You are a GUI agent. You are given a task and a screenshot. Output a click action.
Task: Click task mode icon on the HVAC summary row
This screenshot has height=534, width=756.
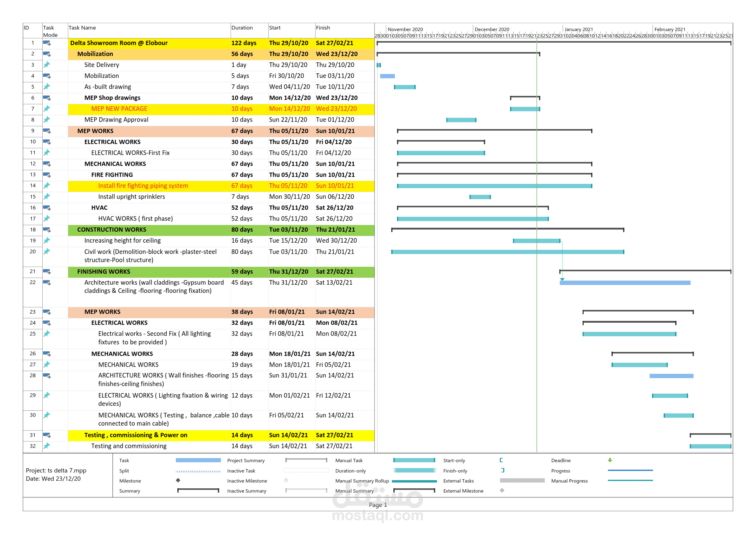pos(47,208)
